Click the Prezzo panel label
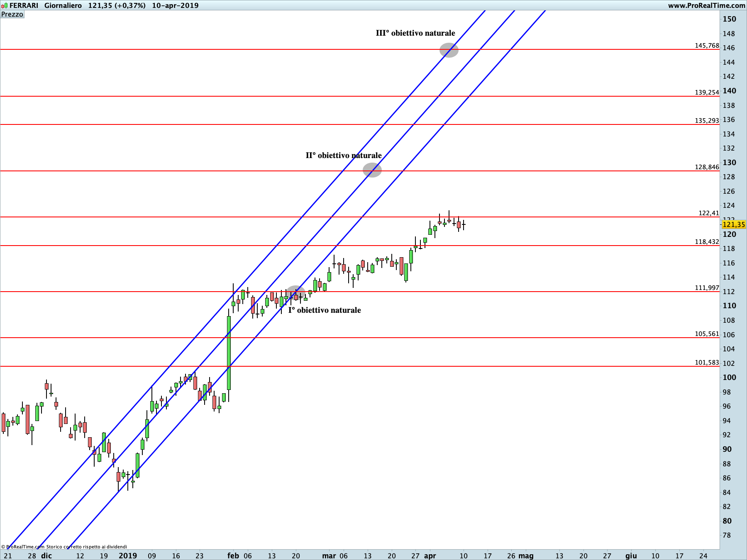This screenshot has height=560, width=747. (12, 14)
